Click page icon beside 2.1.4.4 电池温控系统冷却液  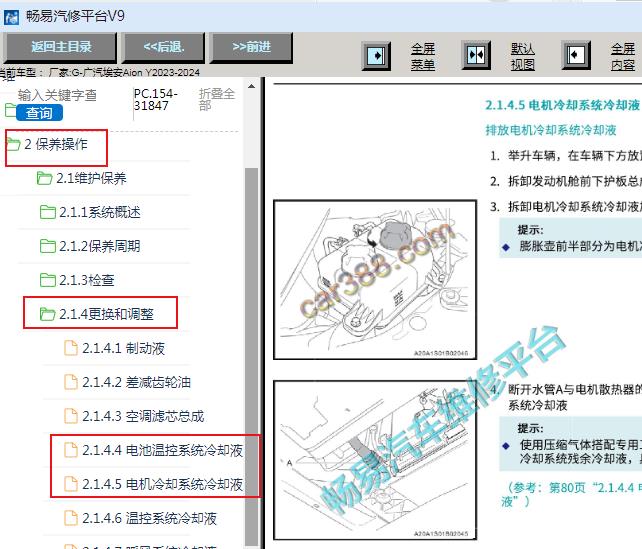[x=71, y=450]
